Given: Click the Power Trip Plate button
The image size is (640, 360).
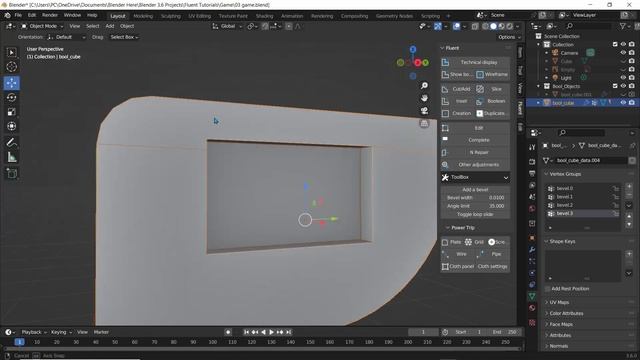Looking at the screenshot, I should point(452,242).
